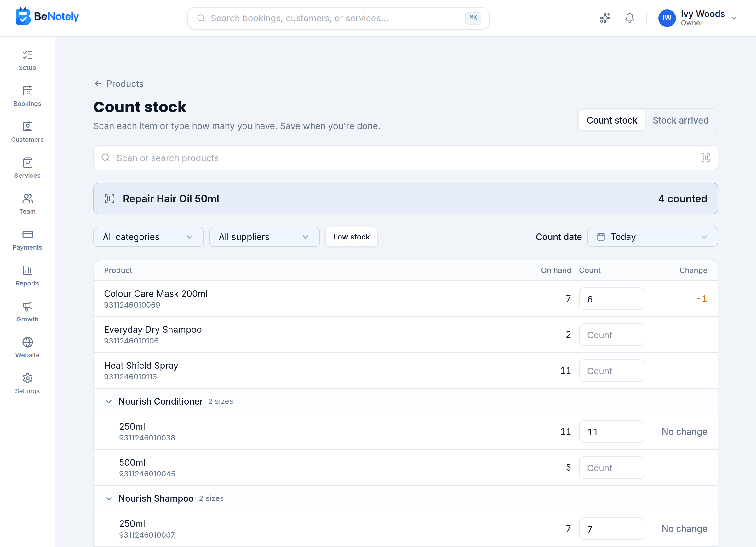Click the Count field for Nourish Shampoo 250ml

(611, 529)
